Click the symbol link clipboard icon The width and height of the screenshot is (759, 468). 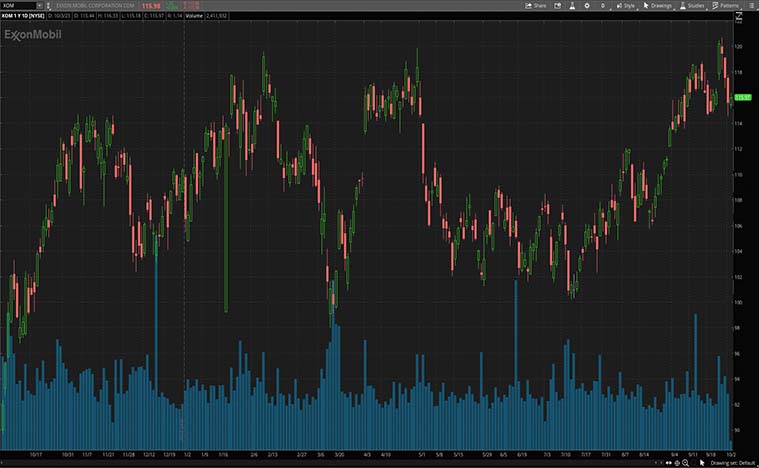pyautogui.click(x=48, y=6)
